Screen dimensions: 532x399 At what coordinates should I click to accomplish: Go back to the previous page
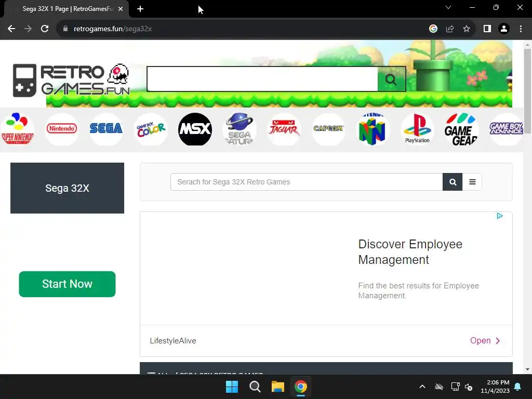[11, 29]
